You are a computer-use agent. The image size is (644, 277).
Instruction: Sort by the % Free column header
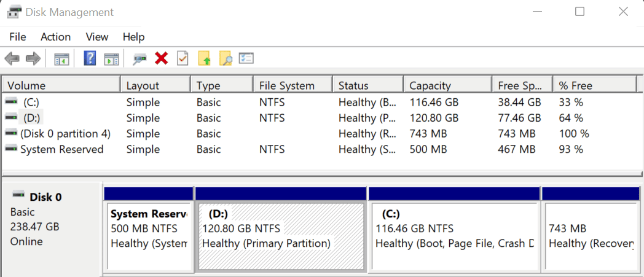(595, 85)
